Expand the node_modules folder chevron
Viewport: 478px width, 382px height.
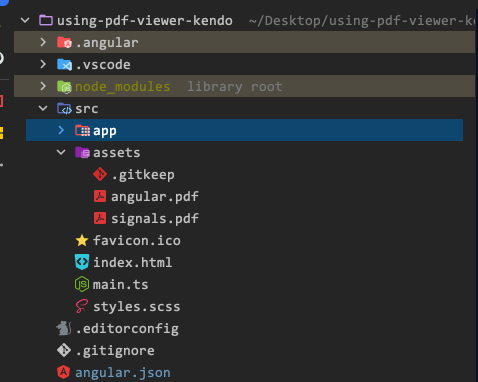pos(43,86)
